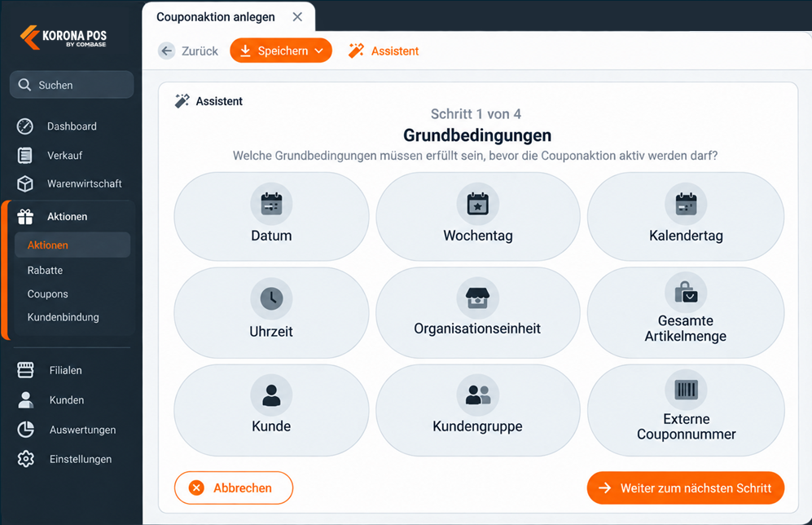Select the Externe Couponnummer label
This screenshot has width=812, height=525.
click(x=686, y=426)
